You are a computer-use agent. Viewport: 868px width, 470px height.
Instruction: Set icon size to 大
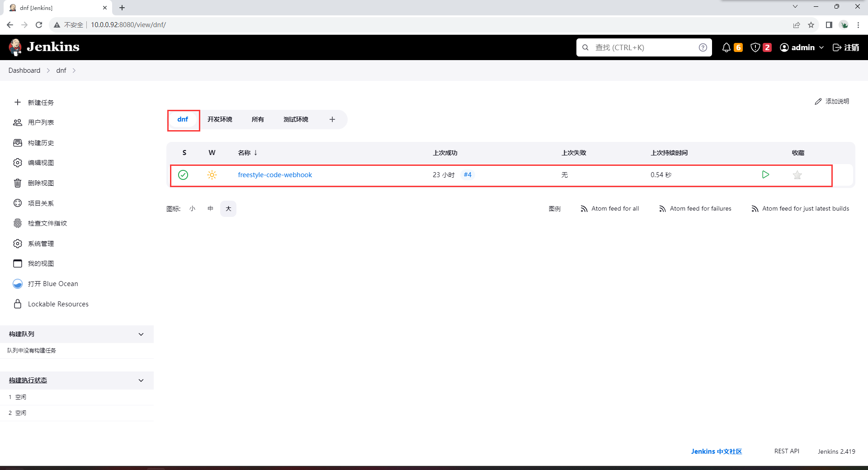[228, 209]
